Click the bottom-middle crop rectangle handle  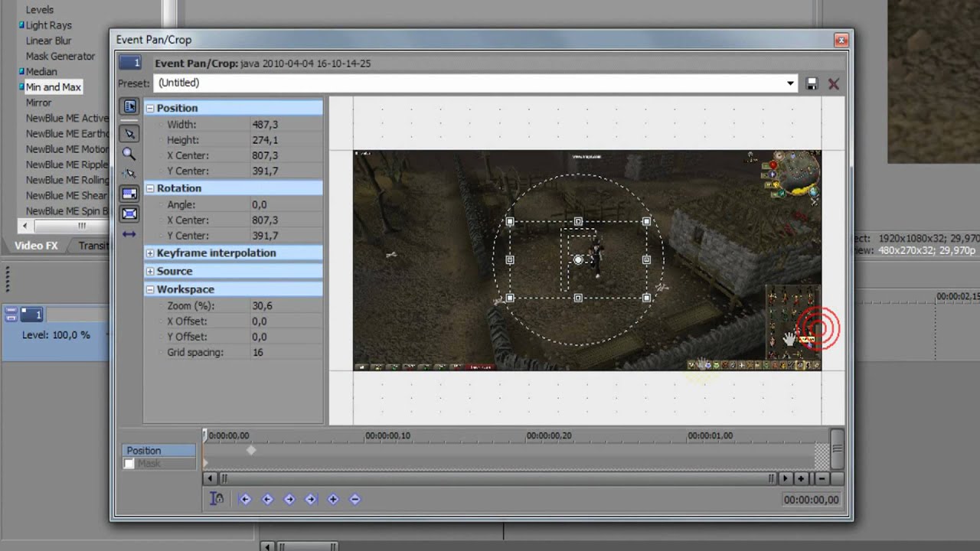pos(578,298)
